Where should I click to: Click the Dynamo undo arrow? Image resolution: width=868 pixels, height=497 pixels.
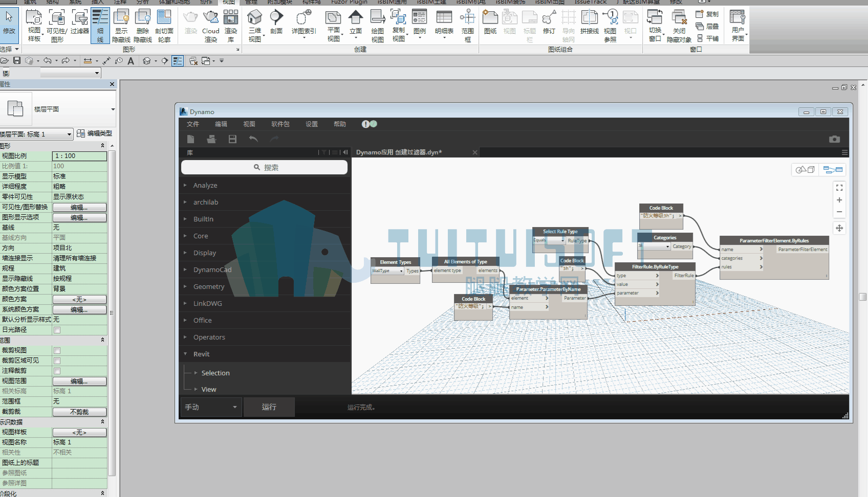253,139
